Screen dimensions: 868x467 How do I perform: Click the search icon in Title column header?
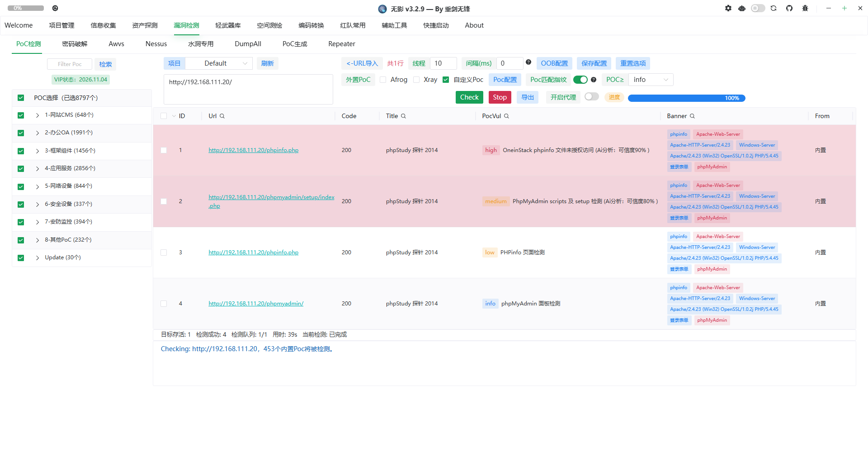click(x=403, y=116)
